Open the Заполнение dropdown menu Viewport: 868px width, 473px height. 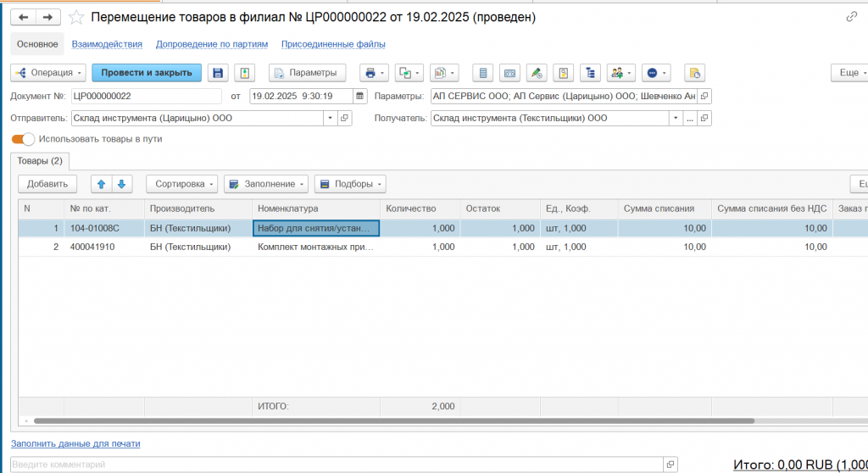pyautogui.click(x=265, y=184)
